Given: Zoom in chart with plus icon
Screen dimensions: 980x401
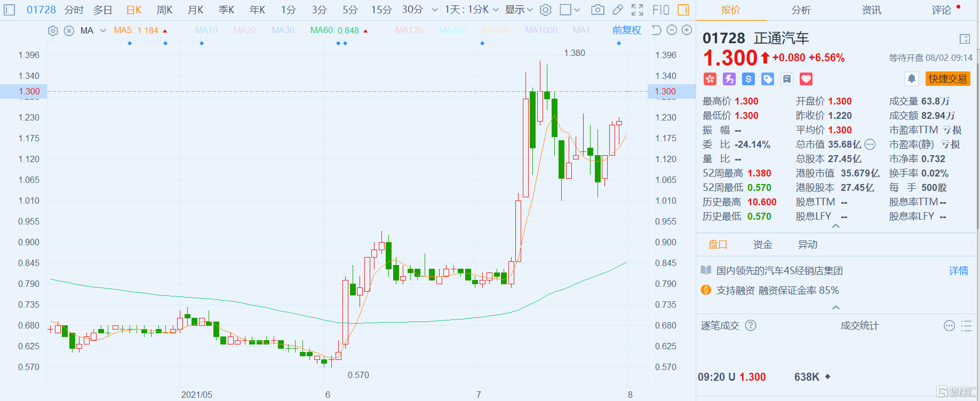Looking at the screenshot, I should (687, 30).
